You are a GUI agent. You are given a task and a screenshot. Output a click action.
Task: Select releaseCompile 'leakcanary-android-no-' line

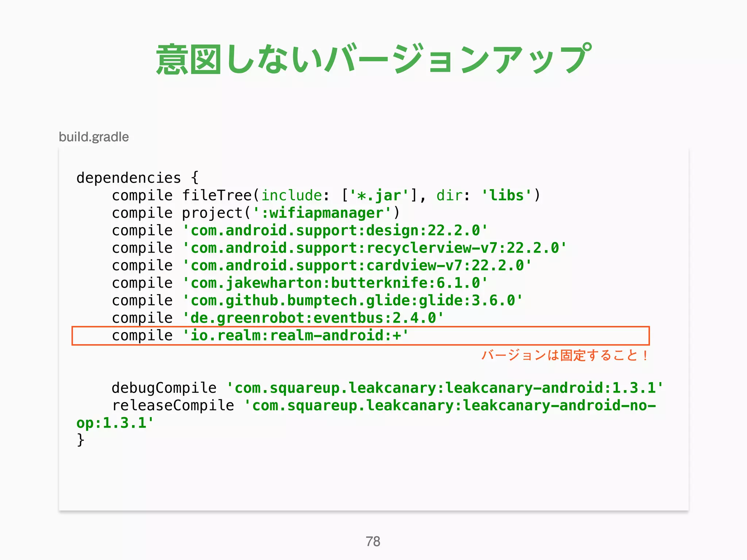tap(384, 405)
